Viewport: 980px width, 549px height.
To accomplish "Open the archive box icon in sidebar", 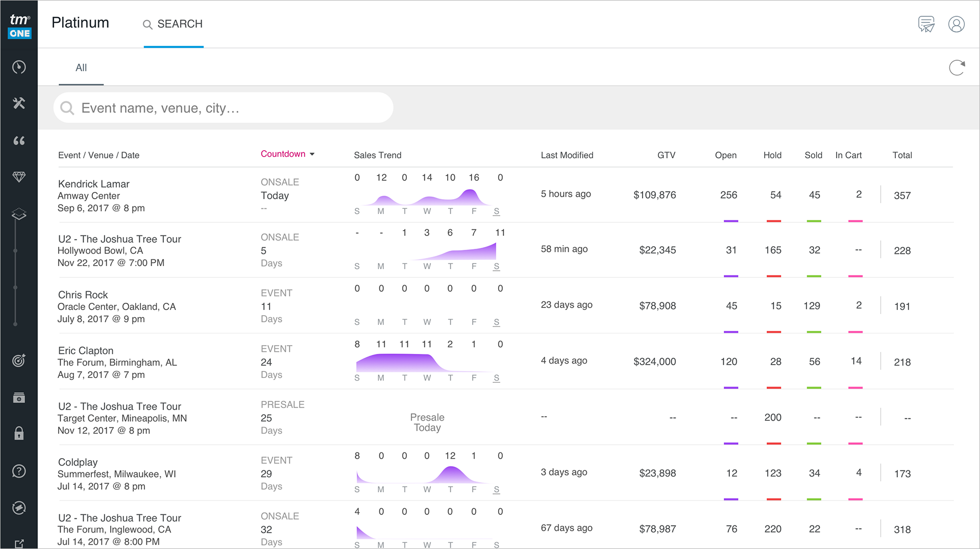I will pos(19,398).
